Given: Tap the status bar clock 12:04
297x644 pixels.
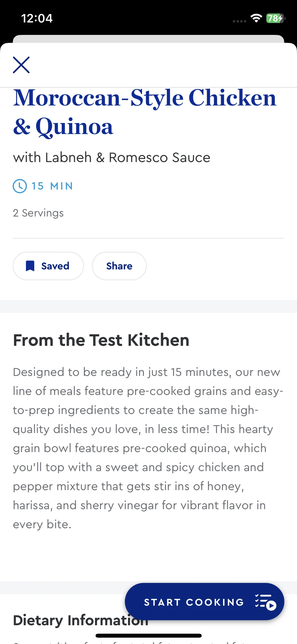Looking at the screenshot, I should (x=37, y=19).
